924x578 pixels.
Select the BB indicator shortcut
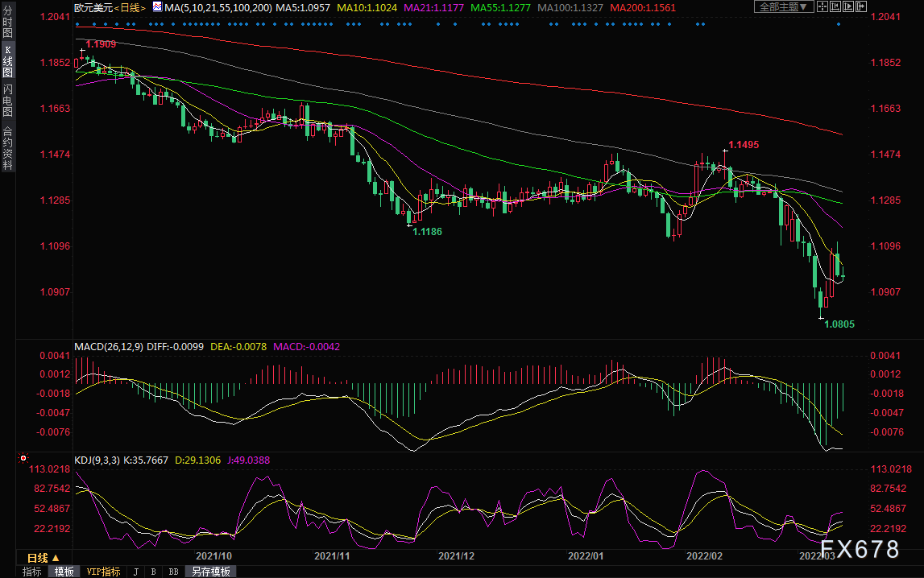pyautogui.click(x=173, y=572)
